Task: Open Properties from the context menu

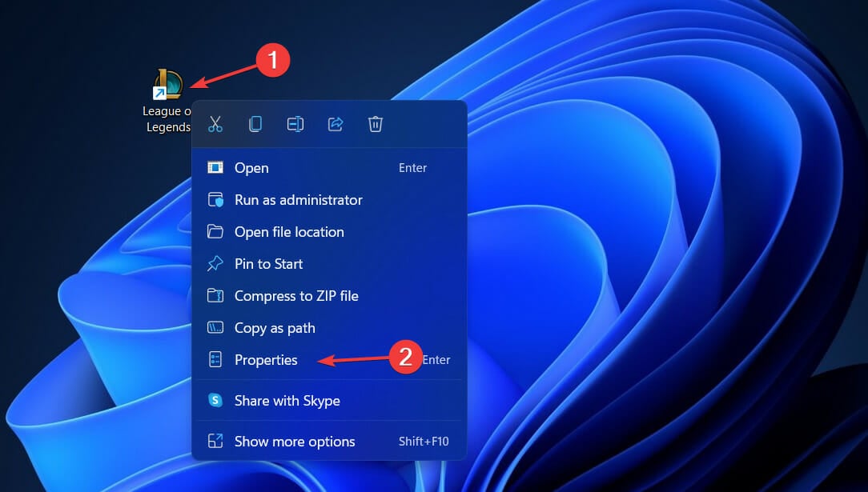Action: pos(329,360)
